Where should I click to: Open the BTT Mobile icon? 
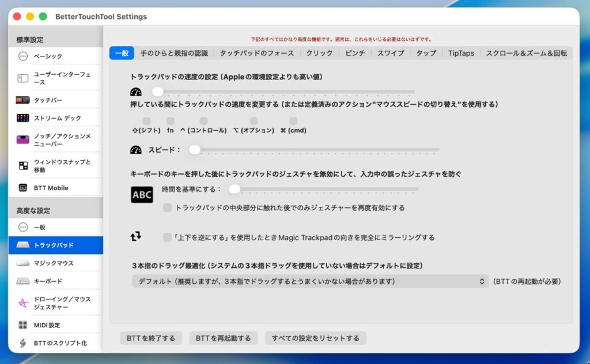tap(23, 188)
